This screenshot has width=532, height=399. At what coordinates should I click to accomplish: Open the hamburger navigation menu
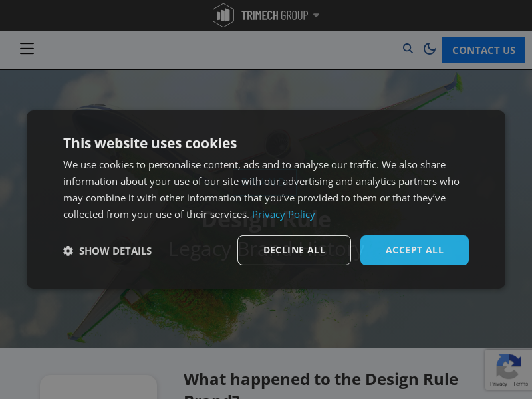click(x=27, y=48)
